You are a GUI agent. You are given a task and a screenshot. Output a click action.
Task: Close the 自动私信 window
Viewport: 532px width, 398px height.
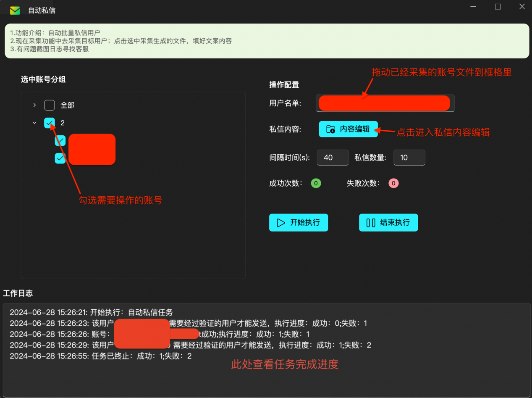click(x=522, y=7)
